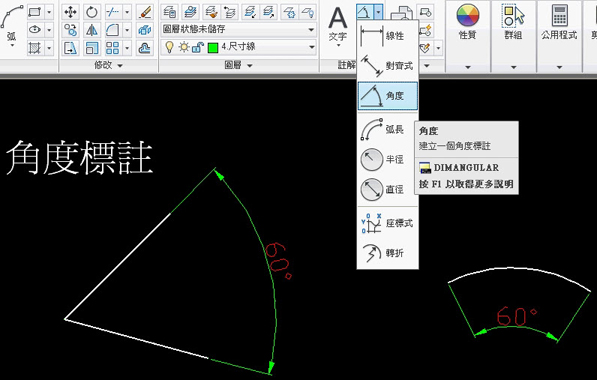Open the 文字 text tool
This screenshot has width=597, height=380.
[338, 24]
